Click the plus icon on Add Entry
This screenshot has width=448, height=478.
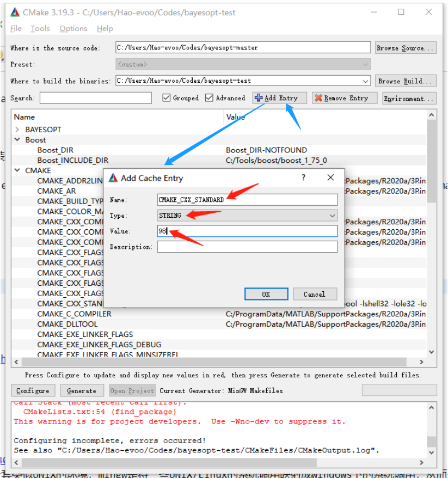(x=259, y=98)
